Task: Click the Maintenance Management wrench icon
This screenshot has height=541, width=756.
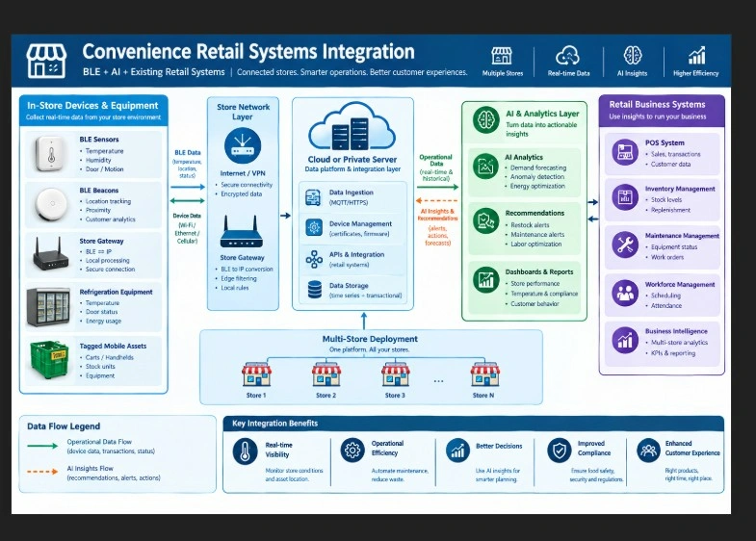Action: pyautogui.click(x=625, y=245)
